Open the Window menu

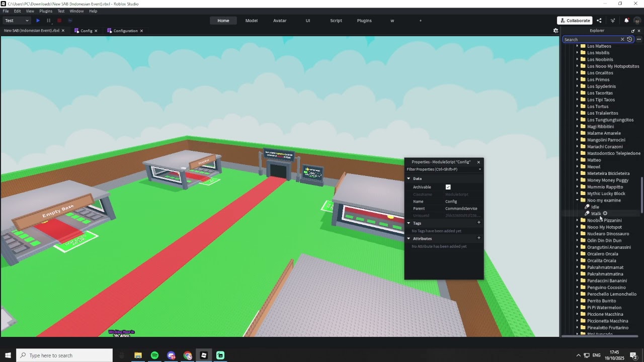pyautogui.click(x=76, y=11)
